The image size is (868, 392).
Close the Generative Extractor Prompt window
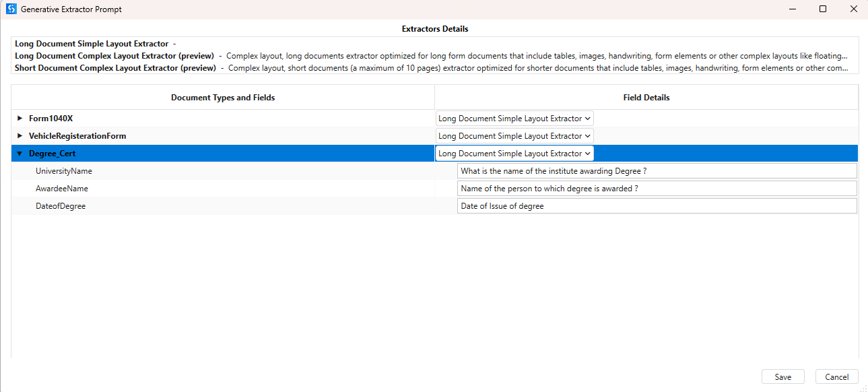(853, 9)
